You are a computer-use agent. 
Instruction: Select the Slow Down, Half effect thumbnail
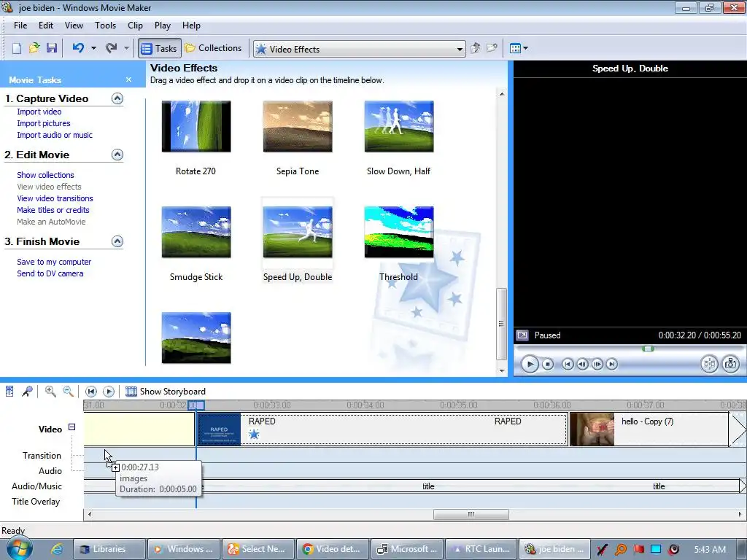click(399, 127)
